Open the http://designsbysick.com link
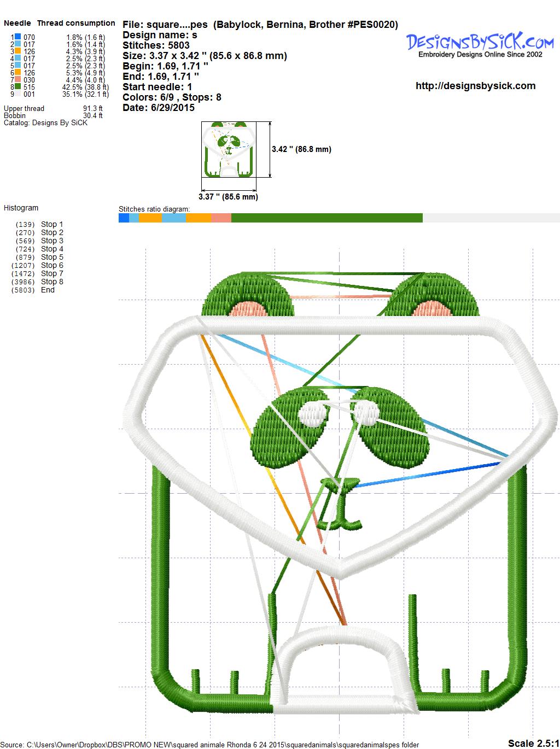The width and height of the screenshot is (560, 749). (x=475, y=86)
